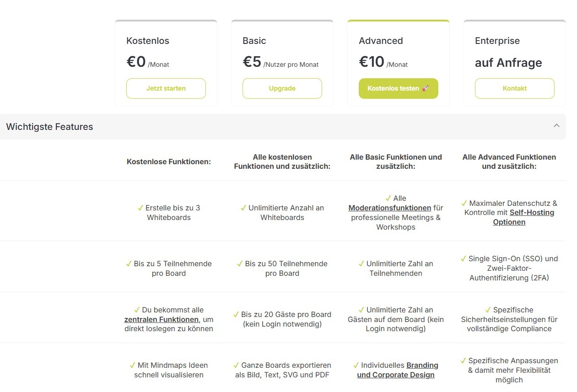Viewport: 577px width, 392px height.
Task: Select the Enterprise plan card header
Action: 497,41
